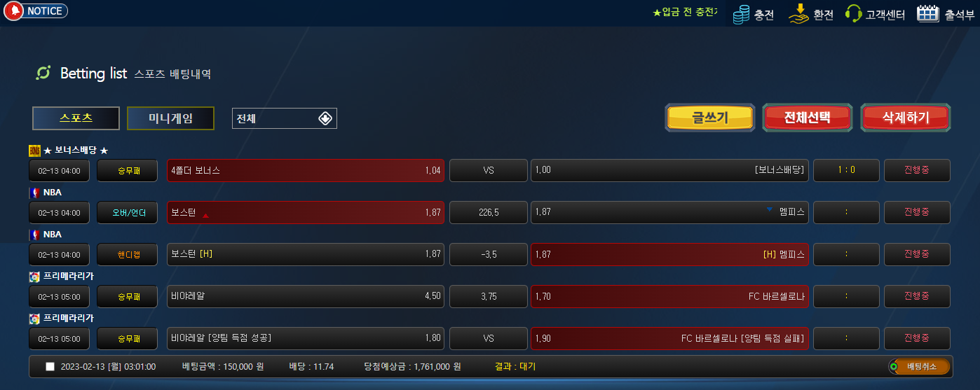Screen dimensions: 980x390
Task: Click the 충전 coins icon
Action: 742,14
